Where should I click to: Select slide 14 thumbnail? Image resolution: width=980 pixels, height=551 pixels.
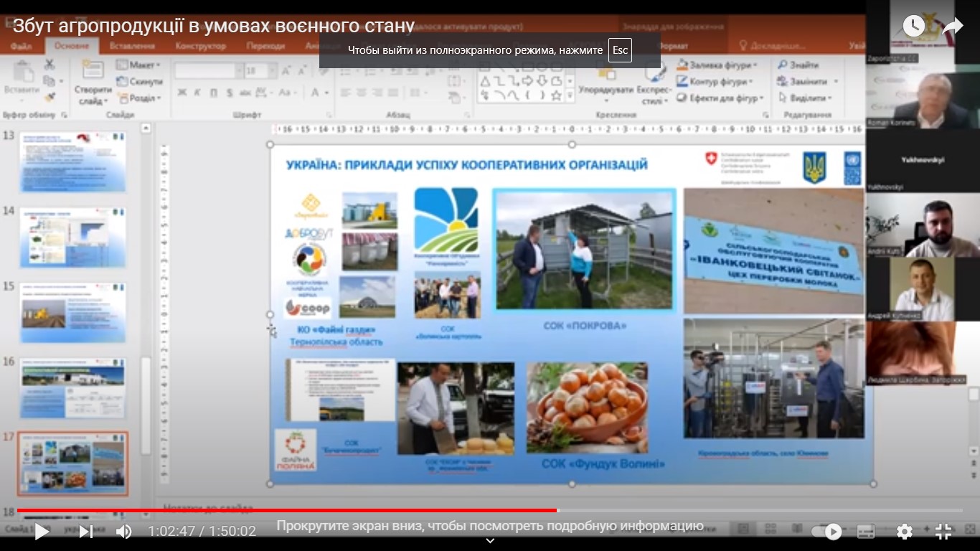(x=73, y=237)
